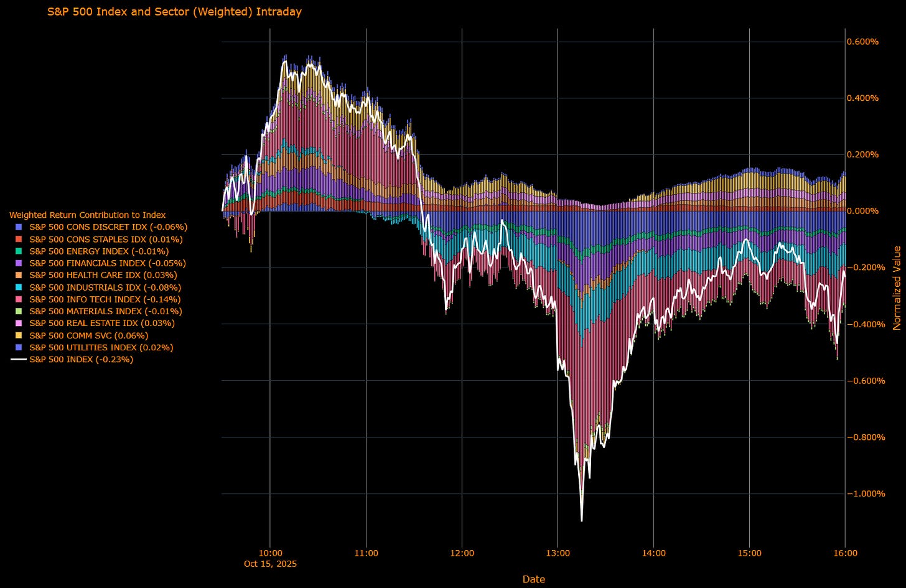
Task: Click the chart title 'S&P 500 Index and Sector (Weighted) Intraday'
Action: [174, 12]
